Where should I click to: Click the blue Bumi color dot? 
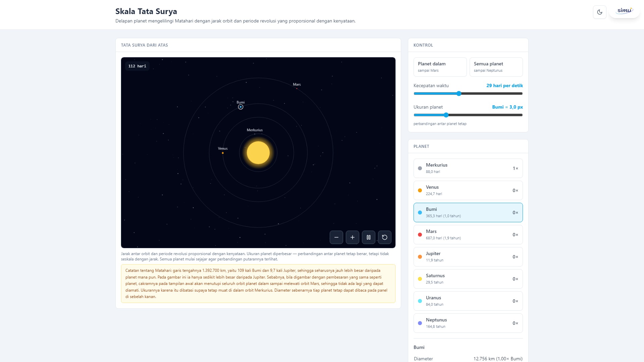pyautogui.click(x=420, y=213)
